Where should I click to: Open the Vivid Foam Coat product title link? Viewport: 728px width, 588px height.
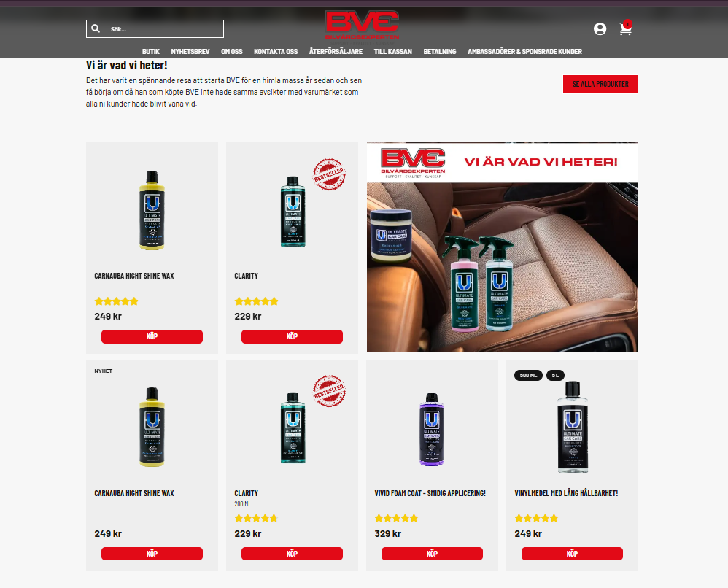pyautogui.click(x=430, y=493)
